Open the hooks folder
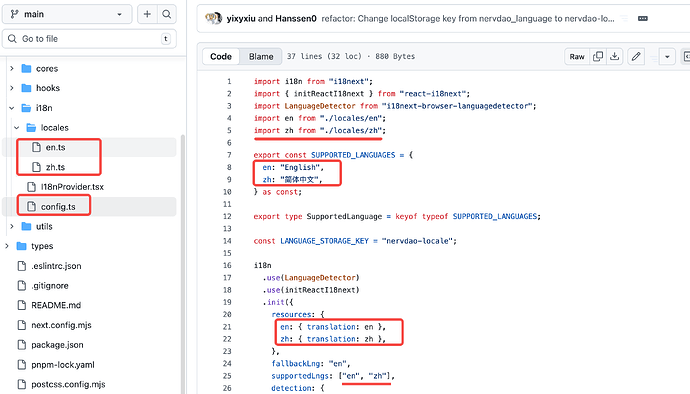This screenshot has width=690, height=394. click(x=48, y=88)
